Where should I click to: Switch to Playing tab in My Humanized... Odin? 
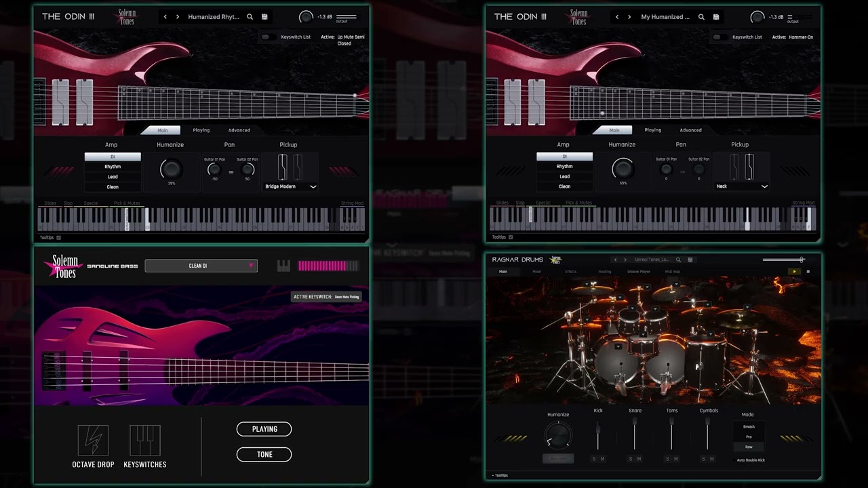coord(653,130)
